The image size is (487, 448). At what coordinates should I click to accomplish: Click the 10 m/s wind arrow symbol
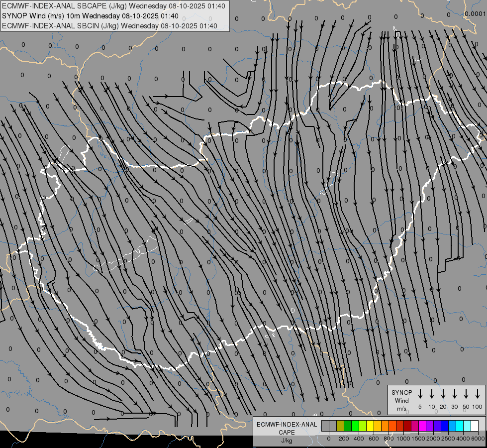click(x=431, y=394)
